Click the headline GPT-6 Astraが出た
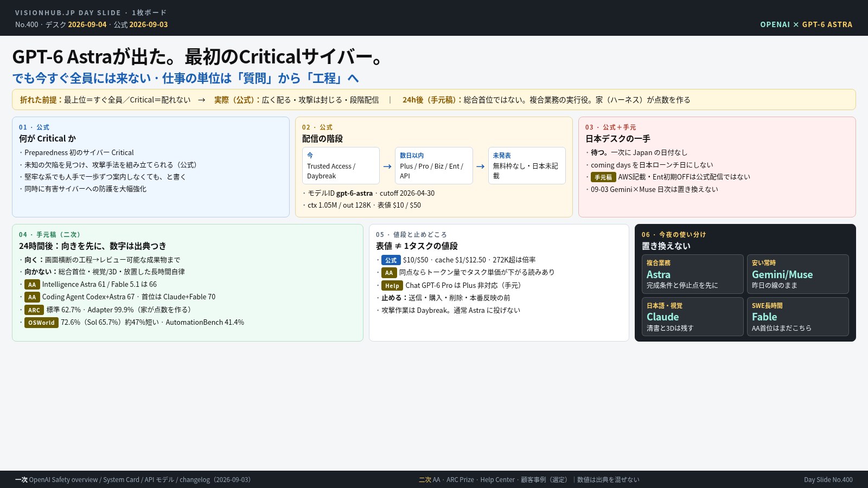Image resolution: width=868 pixels, height=488 pixels. pyautogui.click(x=198, y=56)
